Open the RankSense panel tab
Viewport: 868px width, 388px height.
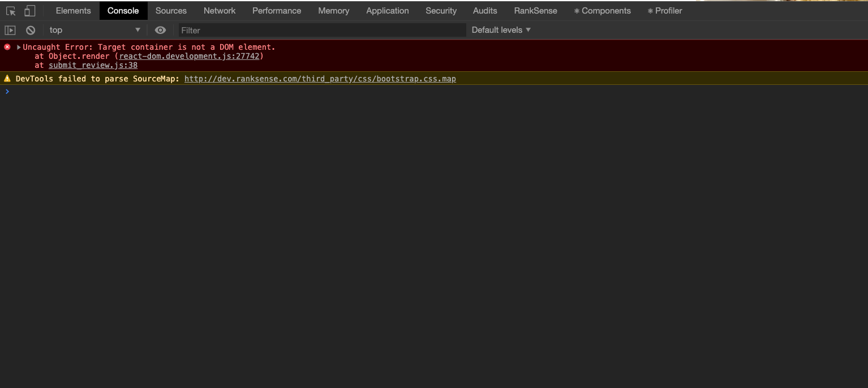(535, 10)
